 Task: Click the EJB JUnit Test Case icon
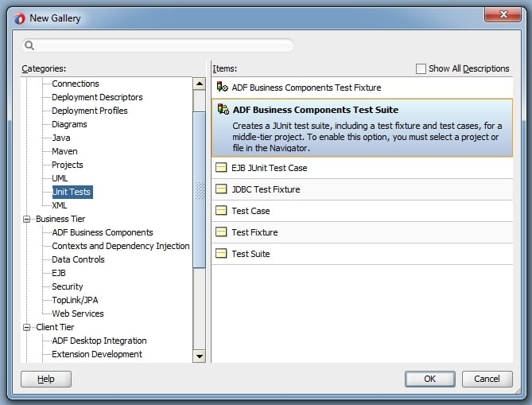tap(221, 167)
